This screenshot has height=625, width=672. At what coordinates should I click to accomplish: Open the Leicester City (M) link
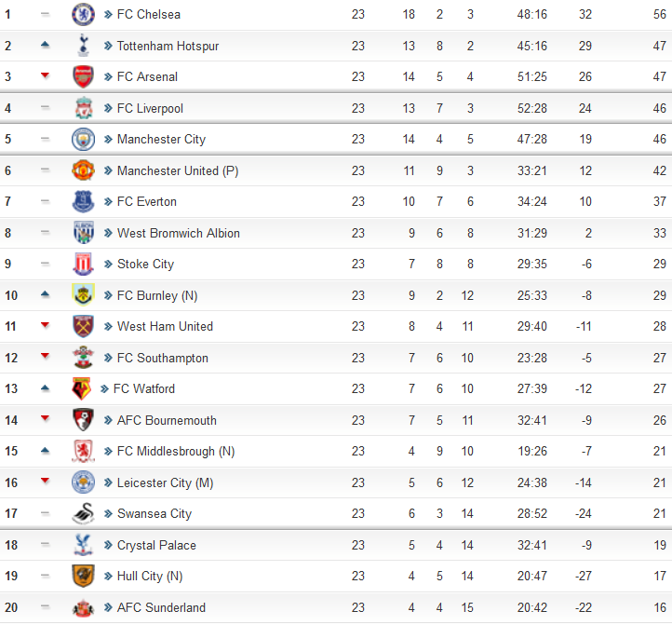(165, 482)
